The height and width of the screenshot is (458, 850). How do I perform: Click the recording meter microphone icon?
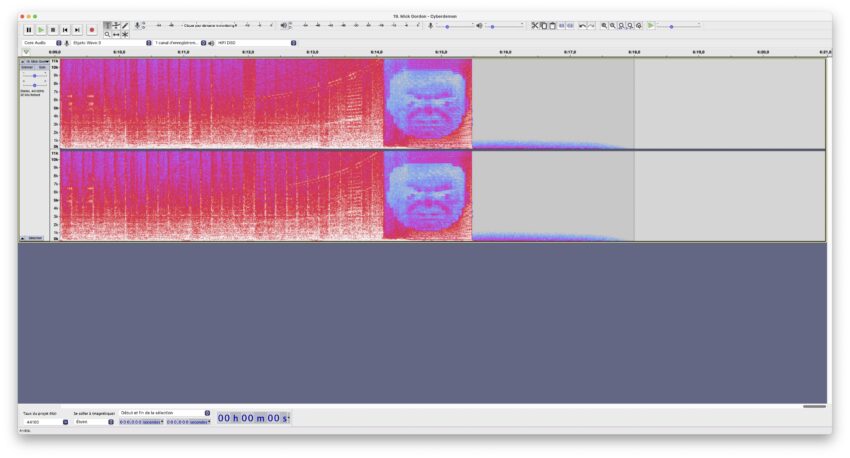click(137, 25)
